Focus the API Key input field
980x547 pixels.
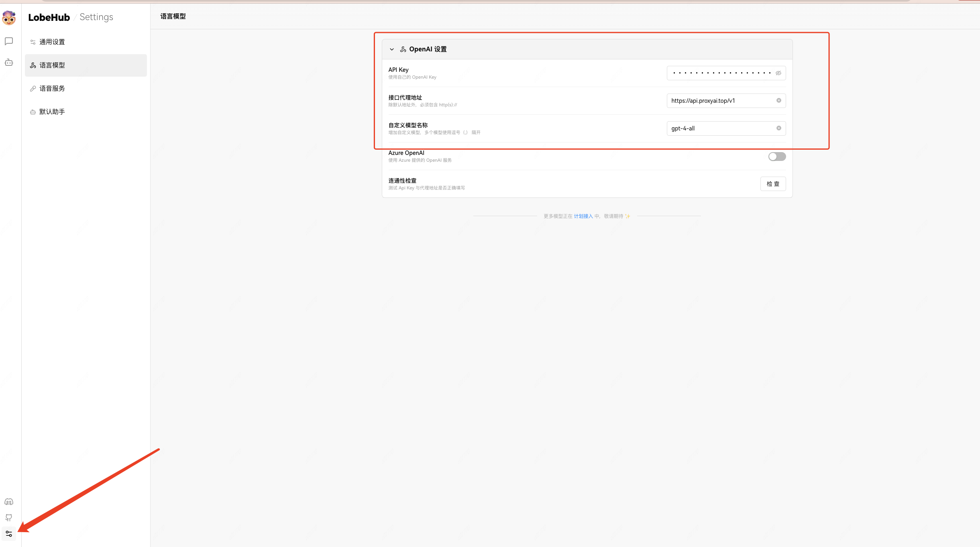721,73
